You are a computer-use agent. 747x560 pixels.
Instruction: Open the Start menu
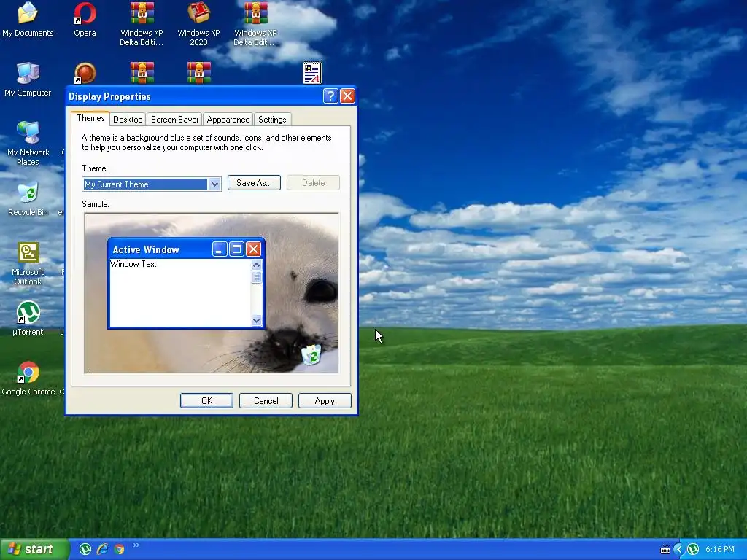coord(34,550)
